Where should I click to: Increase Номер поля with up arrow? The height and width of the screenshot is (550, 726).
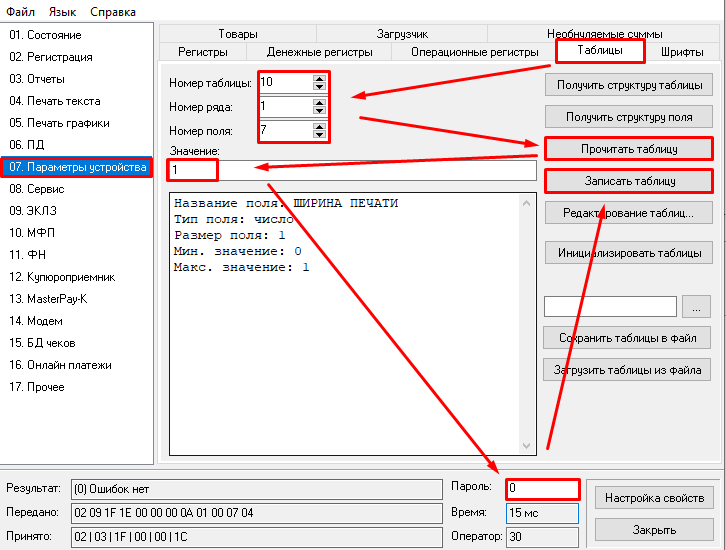(x=319, y=125)
